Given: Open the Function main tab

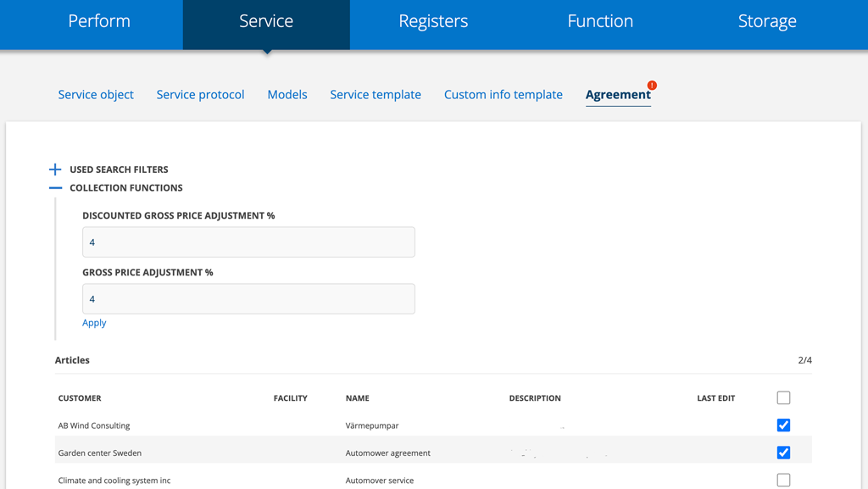Looking at the screenshot, I should click(x=600, y=22).
